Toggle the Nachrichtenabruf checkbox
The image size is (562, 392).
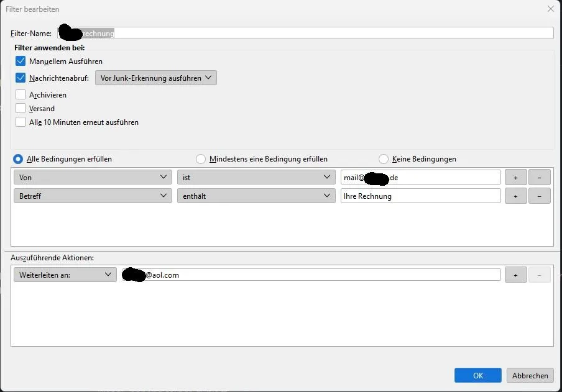point(21,78)
